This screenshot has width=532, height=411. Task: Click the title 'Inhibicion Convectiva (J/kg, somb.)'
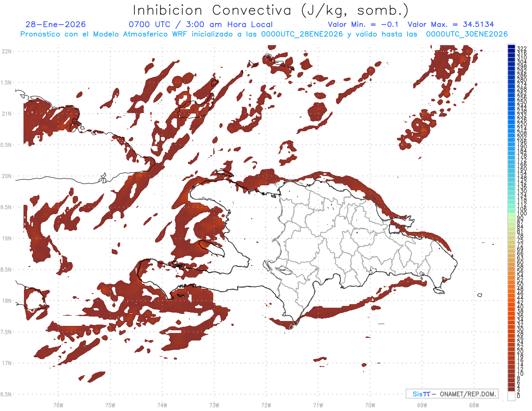point(270,11)
